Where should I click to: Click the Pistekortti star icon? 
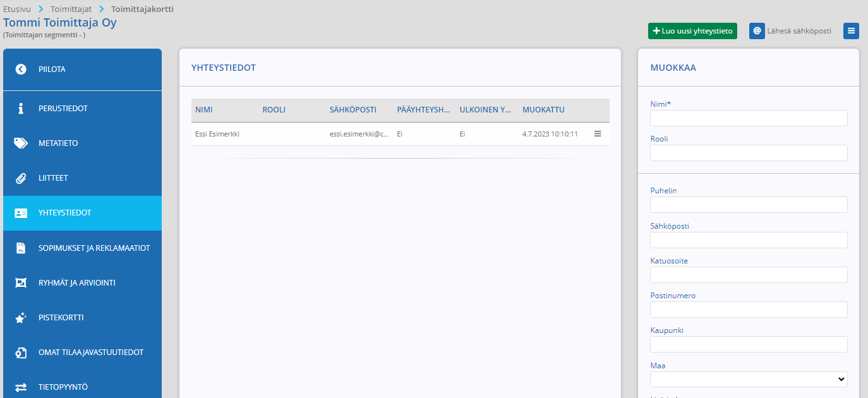coord(21,318)
